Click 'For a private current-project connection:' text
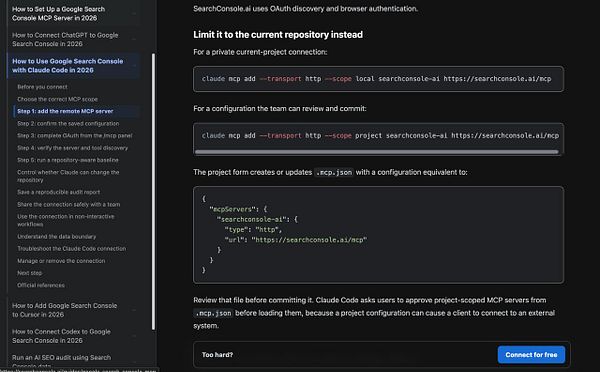This screenshot has width=600, height=372. 260,52
